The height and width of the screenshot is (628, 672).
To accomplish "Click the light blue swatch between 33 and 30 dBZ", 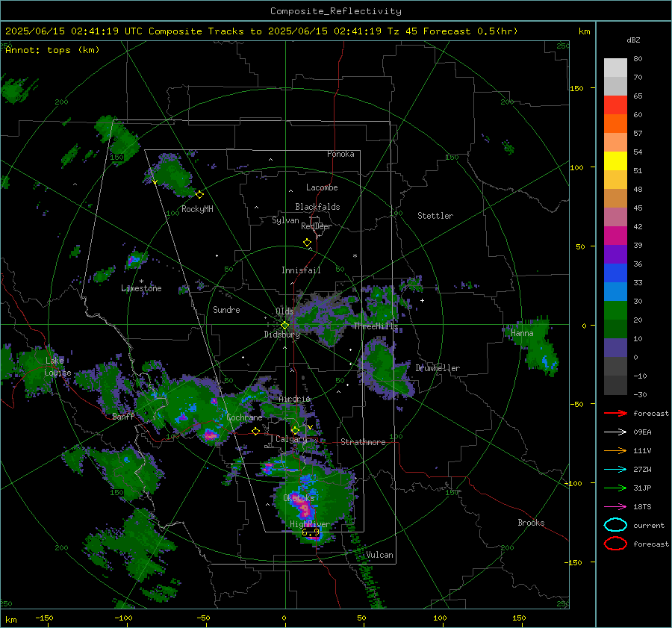I will pos(615,292).
